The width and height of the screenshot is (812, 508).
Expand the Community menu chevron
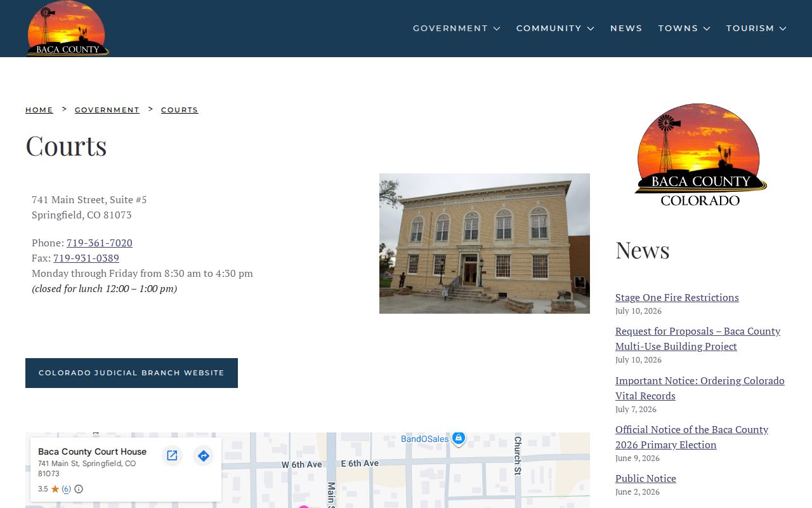tap(591, 29)
